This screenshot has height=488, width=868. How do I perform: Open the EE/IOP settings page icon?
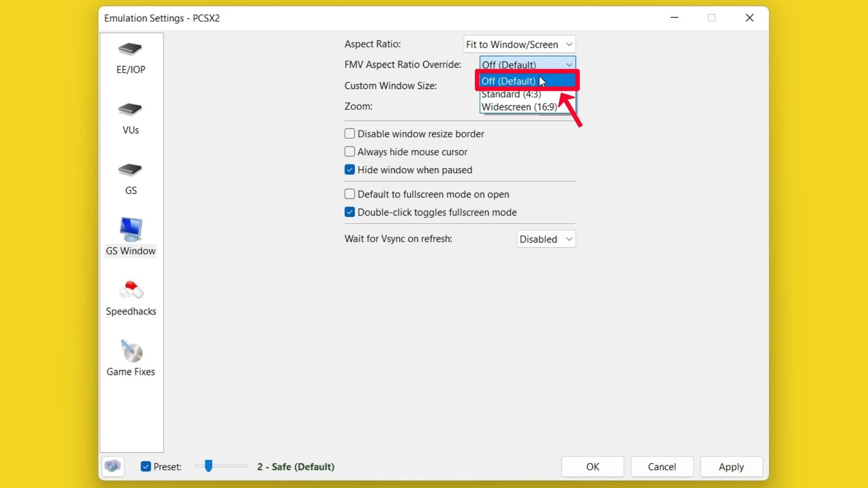click(x=130, y=49)
